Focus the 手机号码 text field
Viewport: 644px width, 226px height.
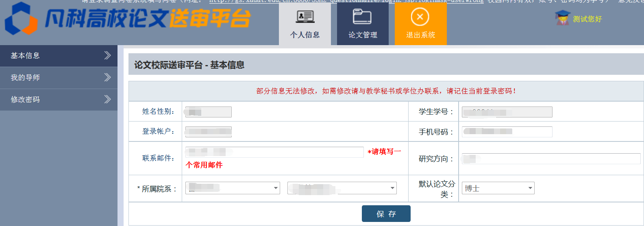point(507,132)
